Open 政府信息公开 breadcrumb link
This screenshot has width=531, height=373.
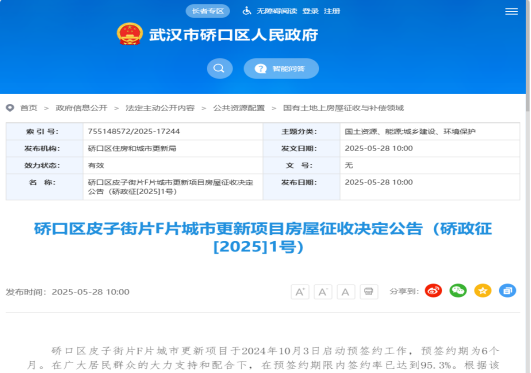(x=81, y=108)
